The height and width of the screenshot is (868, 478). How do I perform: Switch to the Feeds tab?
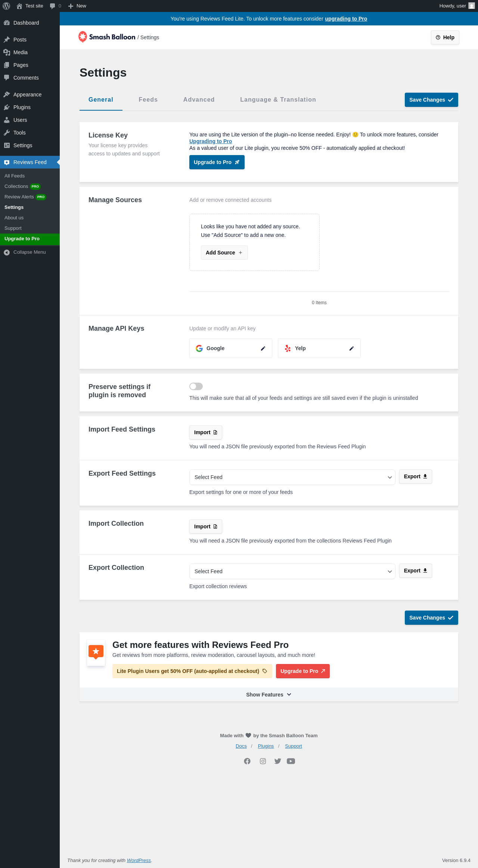point(148,100)
